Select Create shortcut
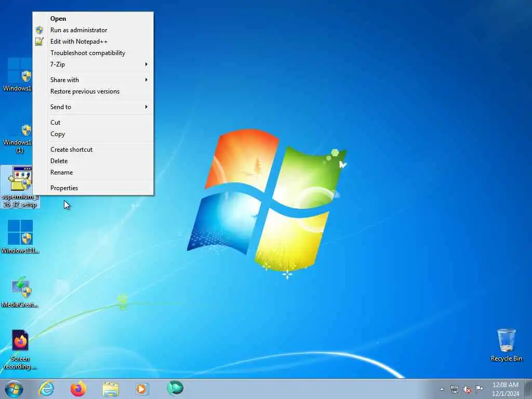 (93, 150)
